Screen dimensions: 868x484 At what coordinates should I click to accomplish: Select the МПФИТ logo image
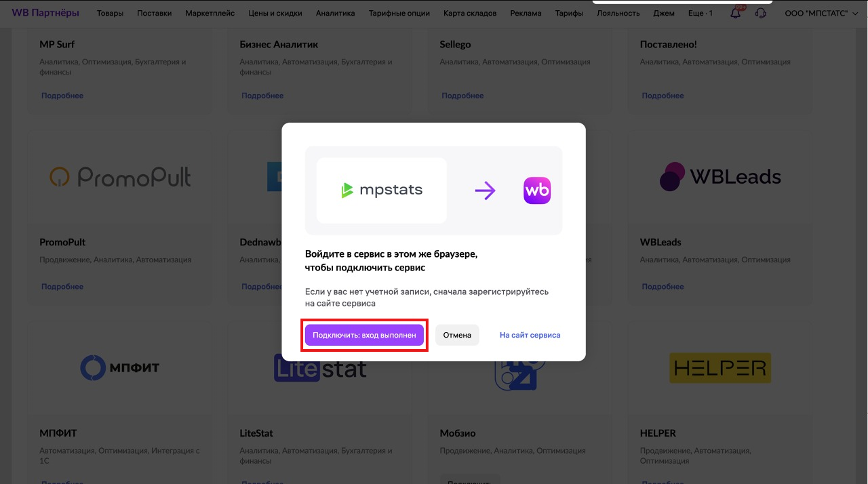click(x=120, y=367)
